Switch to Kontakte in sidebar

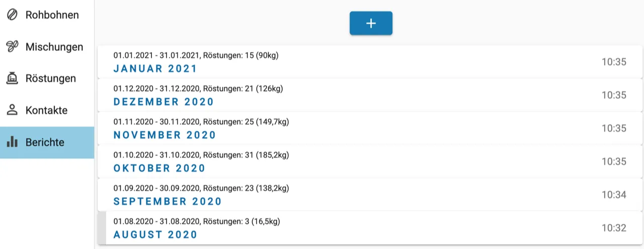(x=46, y=110)
